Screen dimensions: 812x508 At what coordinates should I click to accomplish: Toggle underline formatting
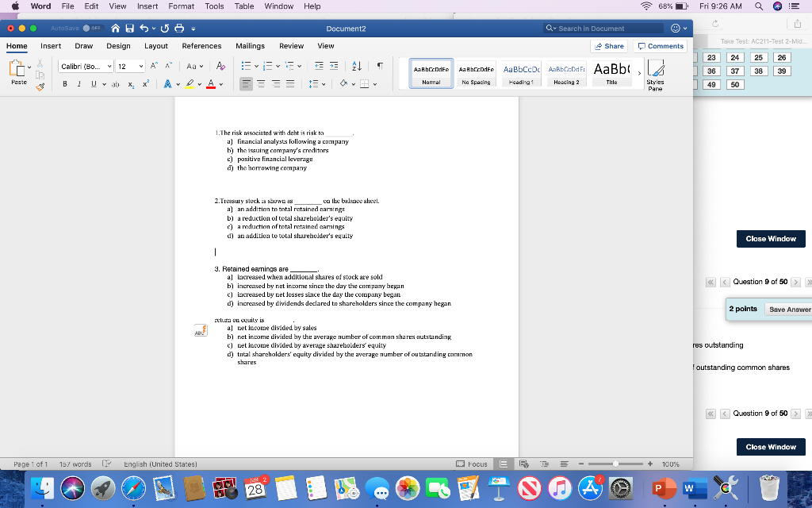(x=94, y=83)
